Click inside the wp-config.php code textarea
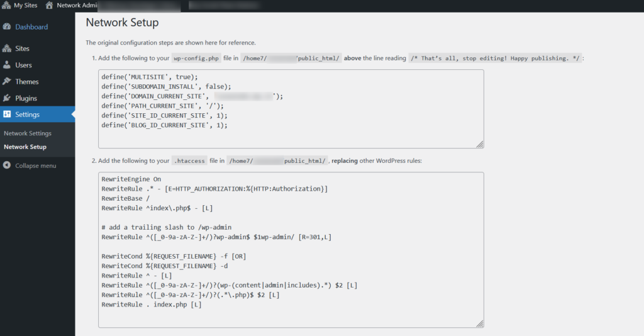 [x=291, y=109]
